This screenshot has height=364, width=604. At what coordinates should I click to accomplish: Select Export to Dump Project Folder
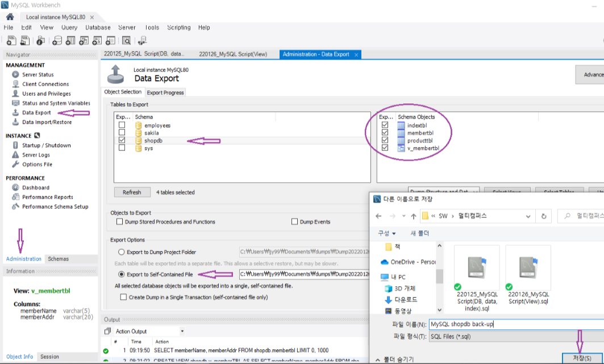(122, 252)
